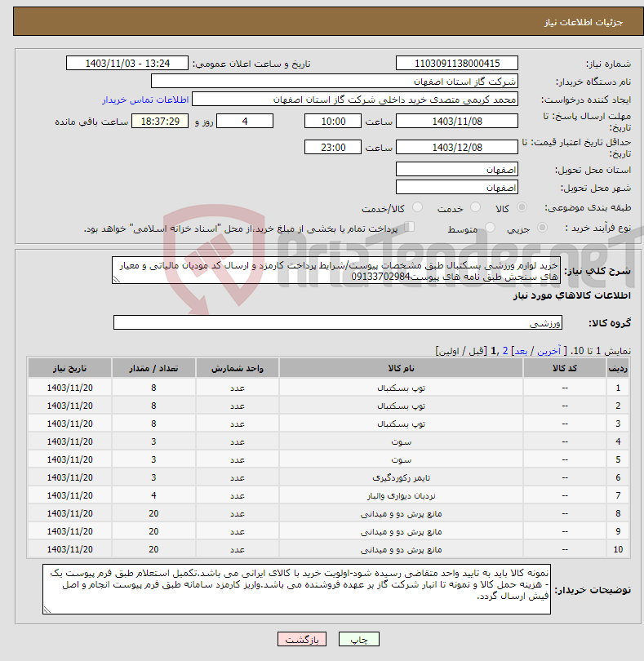Click the کد کالا column header

click(x=565, y=368)
